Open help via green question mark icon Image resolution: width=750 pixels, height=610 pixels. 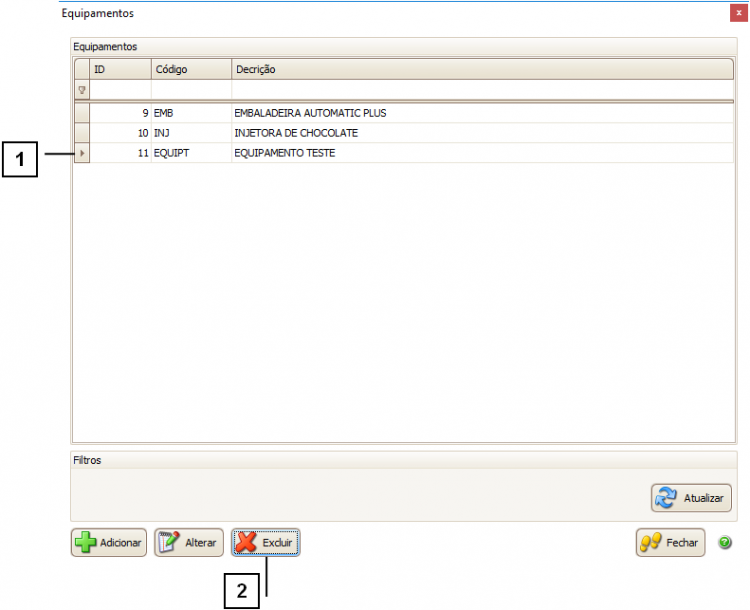(x=725, y=542)
